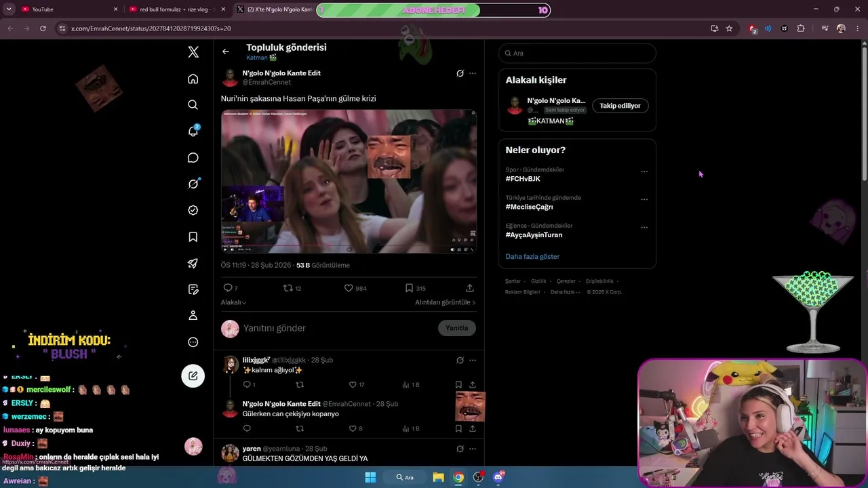Close the YouTube browser tab
This screenshot has height=488, width=868.
tap(115, 9)
